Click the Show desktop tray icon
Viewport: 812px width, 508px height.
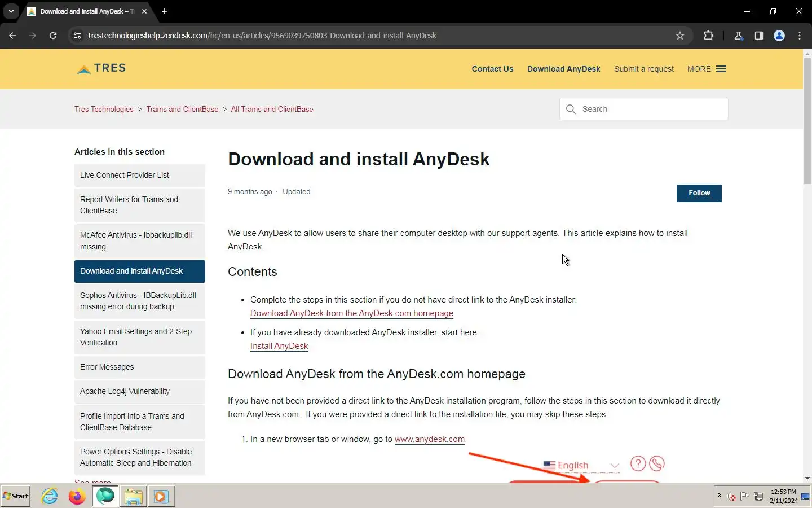[805, 497]
